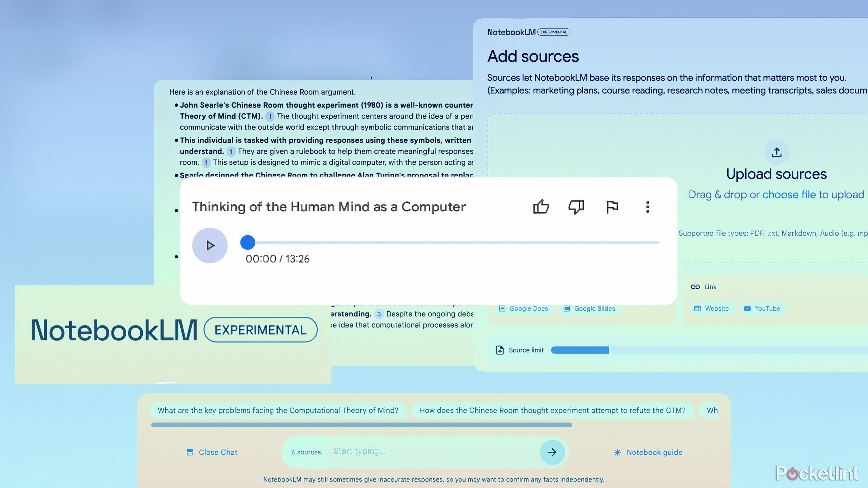
Task: Click the Google Slides source option
Action: pyautogui.click(x=590, y=308)
